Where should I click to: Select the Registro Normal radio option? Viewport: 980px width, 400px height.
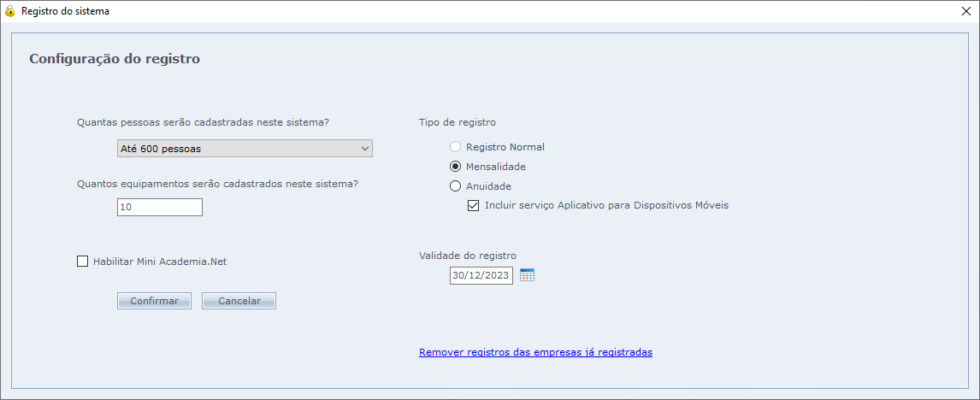[456, 147]
